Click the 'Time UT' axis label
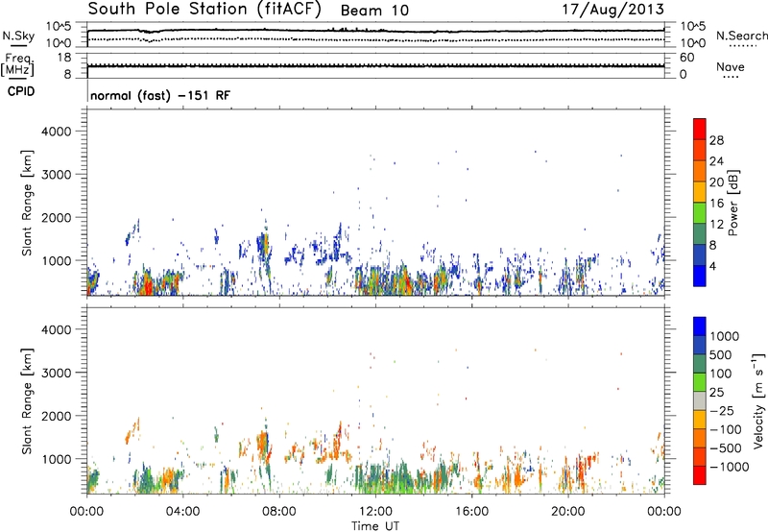 click(375, 526)
